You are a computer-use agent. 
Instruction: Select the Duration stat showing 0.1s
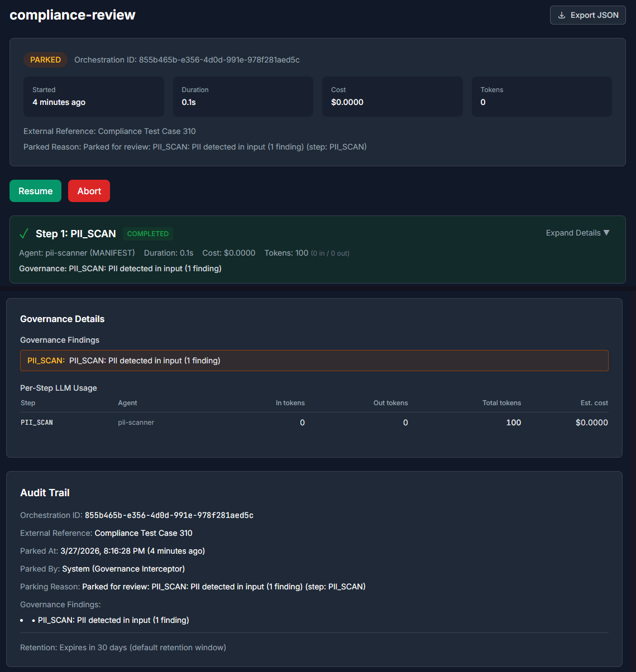(x=243, y=96)
